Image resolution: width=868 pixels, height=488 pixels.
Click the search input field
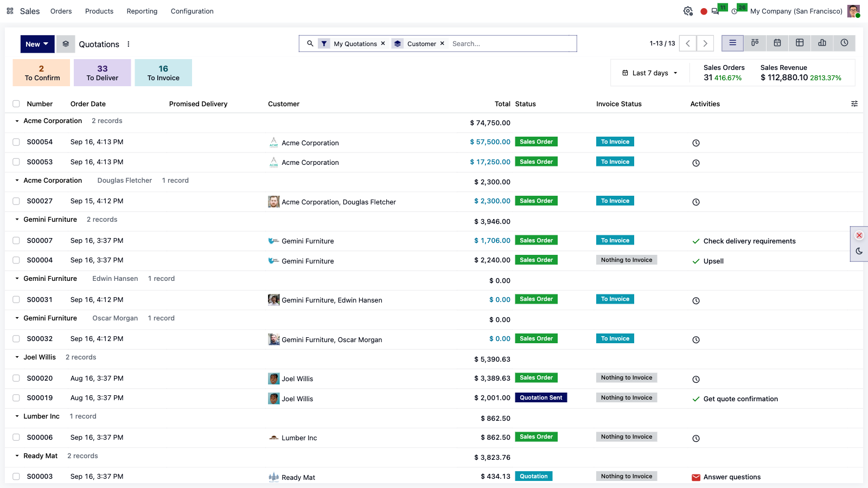512,43
